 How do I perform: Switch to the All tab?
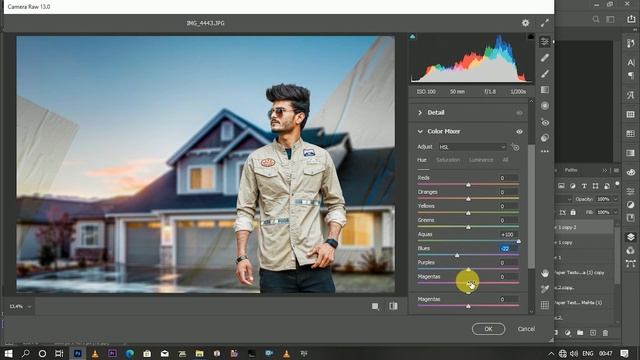tap(505, 160)
